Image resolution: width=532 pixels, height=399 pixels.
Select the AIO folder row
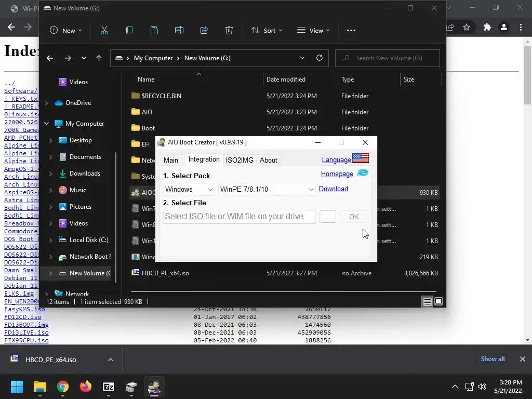[286, 112]
